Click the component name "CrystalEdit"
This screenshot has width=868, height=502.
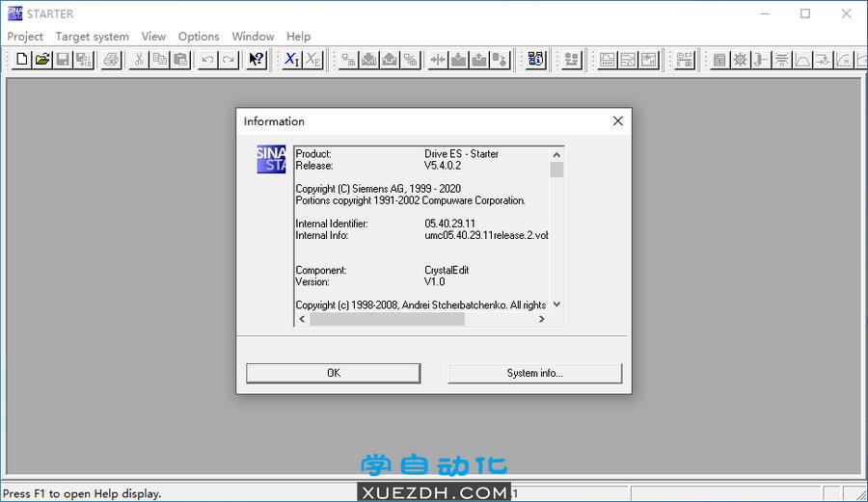click(x=447, y=270)
